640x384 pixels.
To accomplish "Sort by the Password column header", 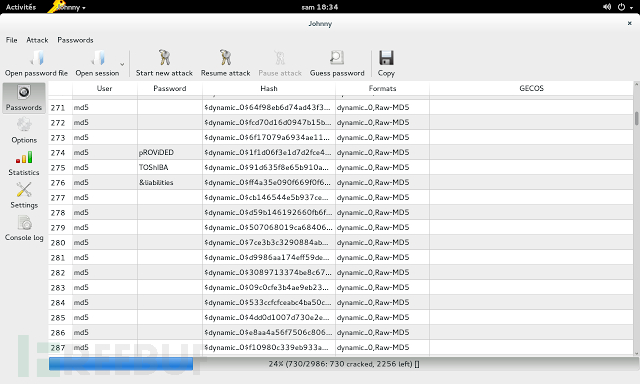I will (x=170, y=88).
